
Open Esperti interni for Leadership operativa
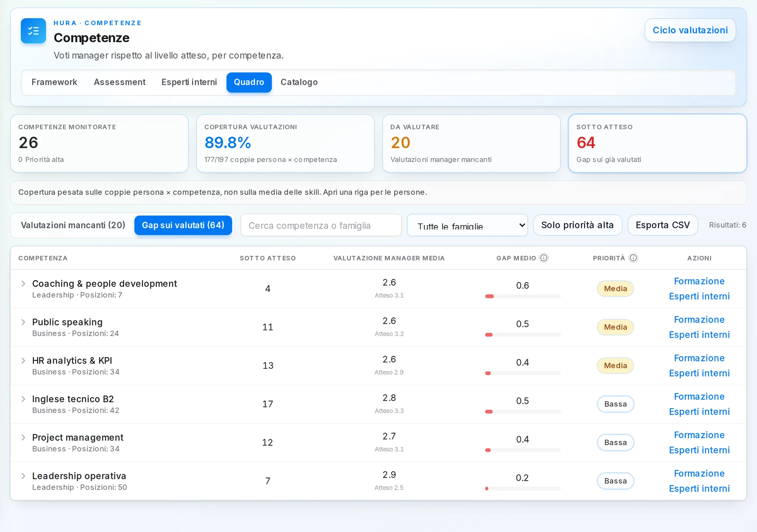tap(699, 488)
